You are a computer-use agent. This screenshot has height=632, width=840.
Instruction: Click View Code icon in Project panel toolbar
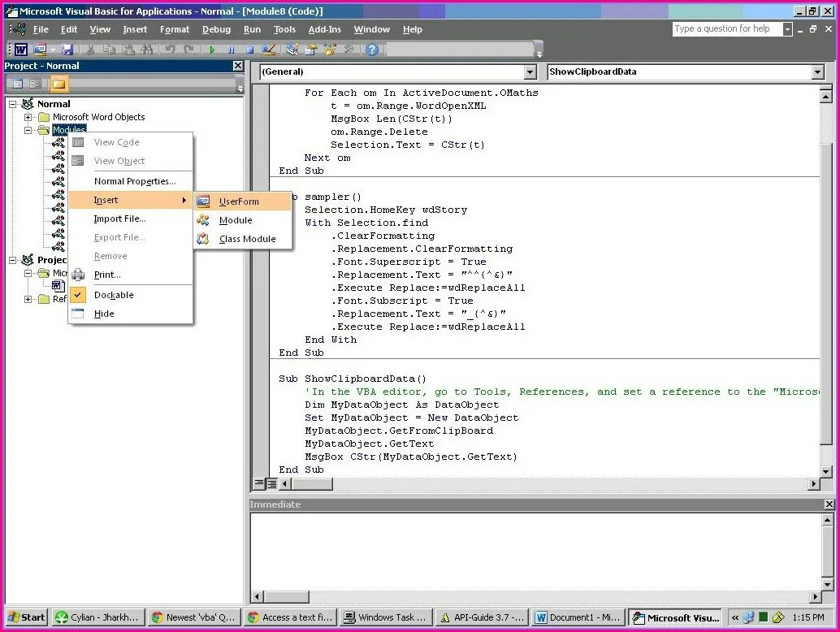(x=17, y=84)
